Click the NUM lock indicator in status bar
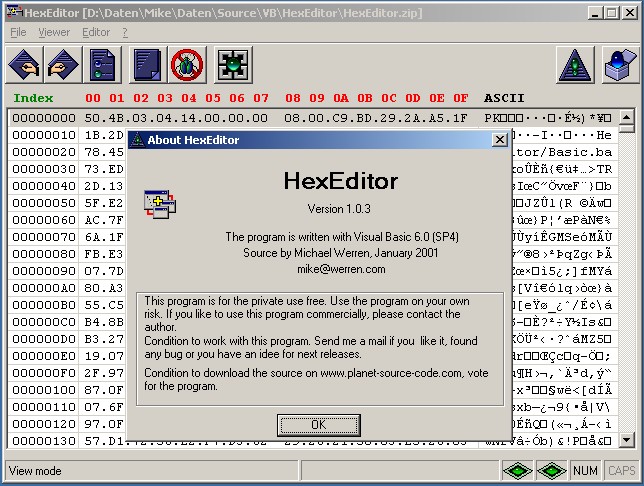This screenshot has width=644, height=486. click(585, 471)
